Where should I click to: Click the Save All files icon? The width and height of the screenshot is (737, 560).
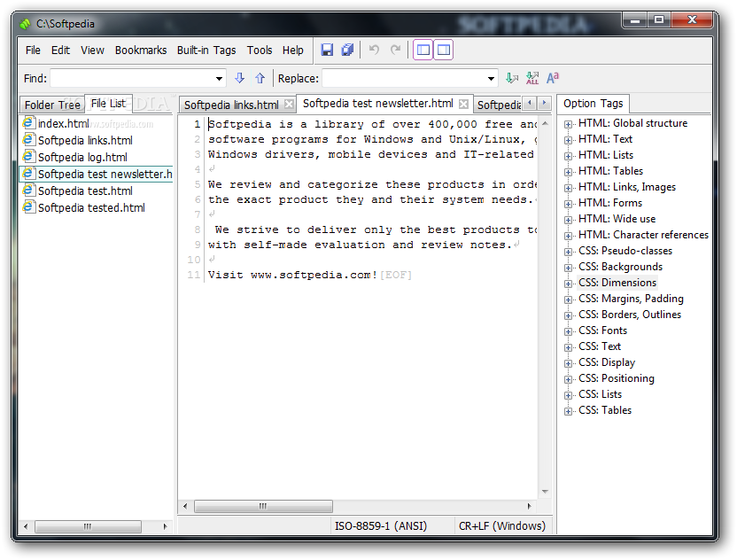(347, 50)
